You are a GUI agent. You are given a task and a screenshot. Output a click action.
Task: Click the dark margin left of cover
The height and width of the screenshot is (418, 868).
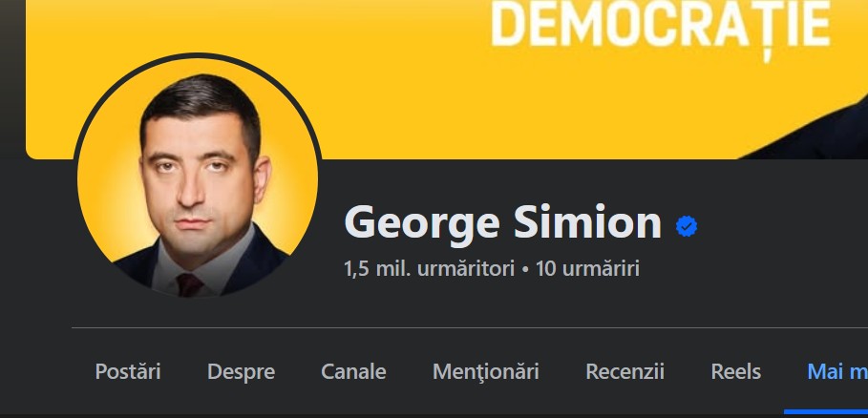[12, 79]
